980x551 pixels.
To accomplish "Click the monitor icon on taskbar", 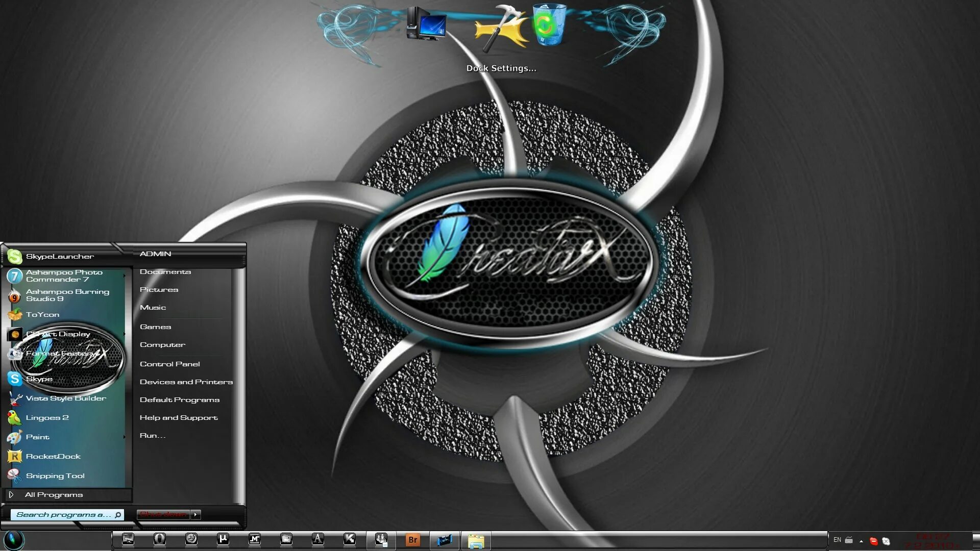I will pyautogui.click(x=128, y=539).
